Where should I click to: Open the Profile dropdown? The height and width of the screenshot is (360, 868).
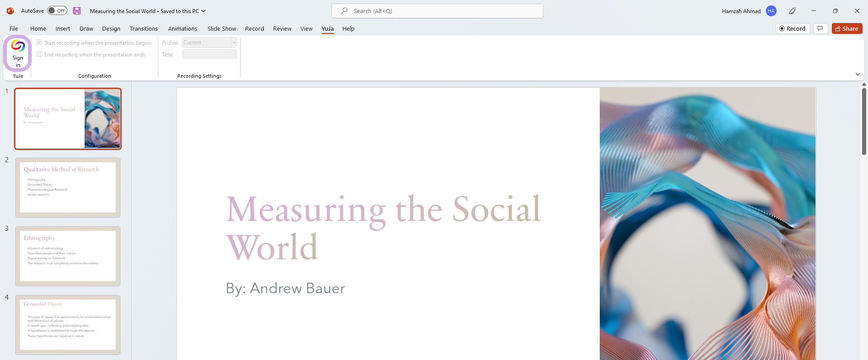point(233,42)
